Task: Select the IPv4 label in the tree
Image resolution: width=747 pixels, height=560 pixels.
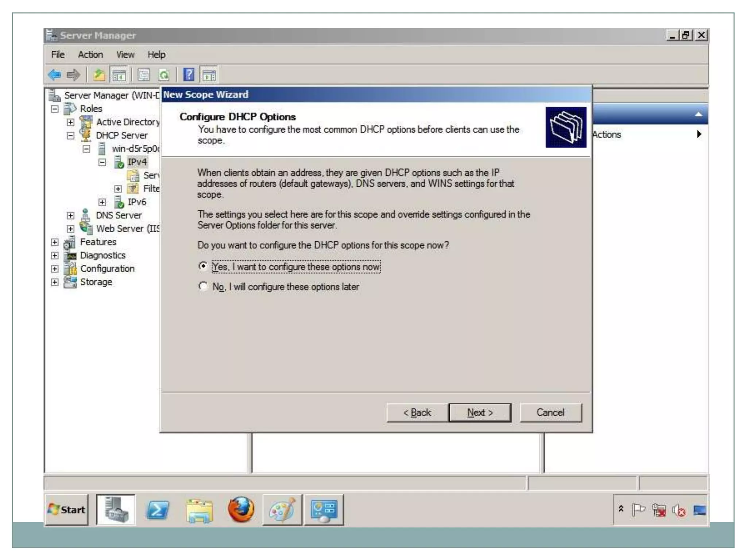Action: coord(137,162)
